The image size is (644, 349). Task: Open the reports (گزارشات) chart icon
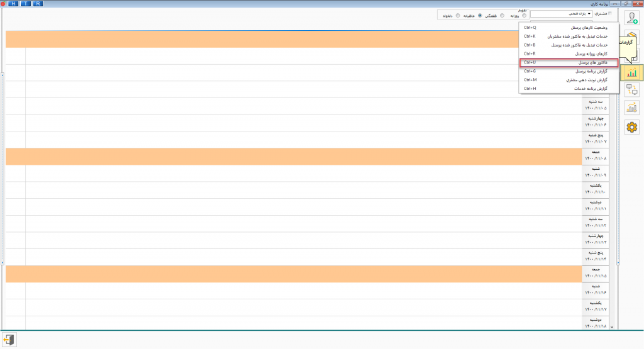(x=631, y=73)
